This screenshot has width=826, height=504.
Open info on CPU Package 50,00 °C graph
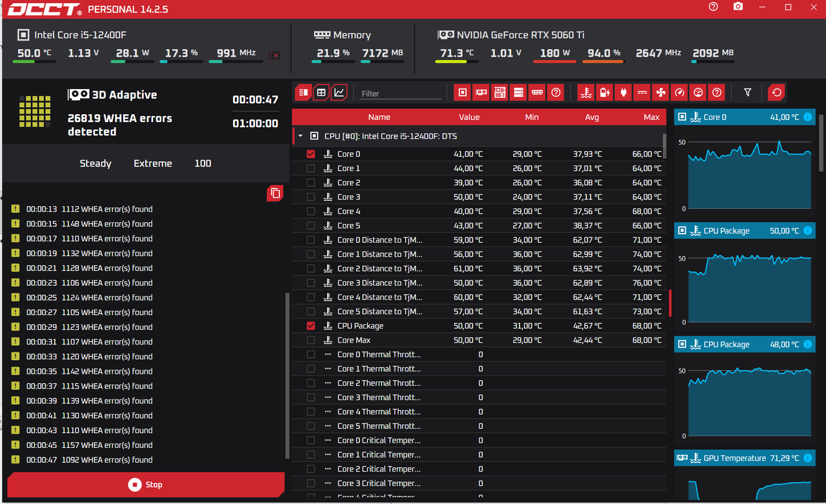pos(808,231)
